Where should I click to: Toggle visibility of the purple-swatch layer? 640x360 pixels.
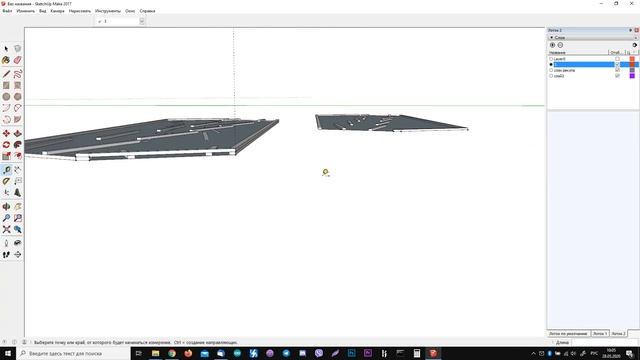[x=617, y=76]
